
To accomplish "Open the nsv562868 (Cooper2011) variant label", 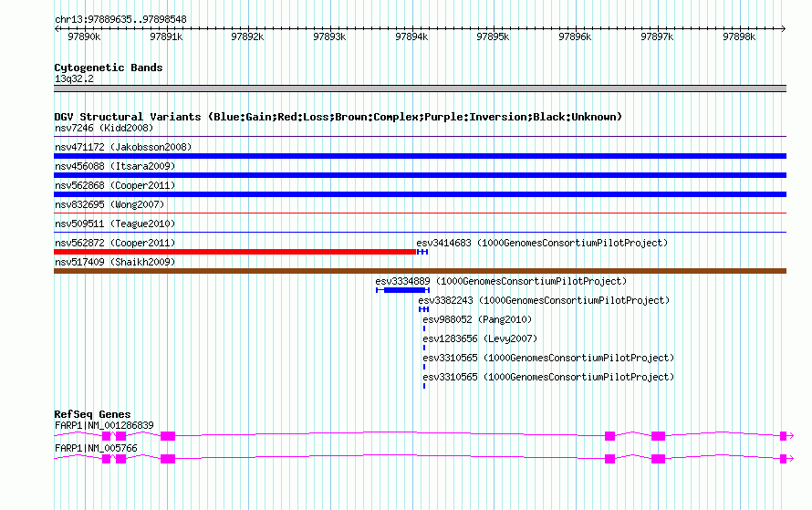I will 115,185.
